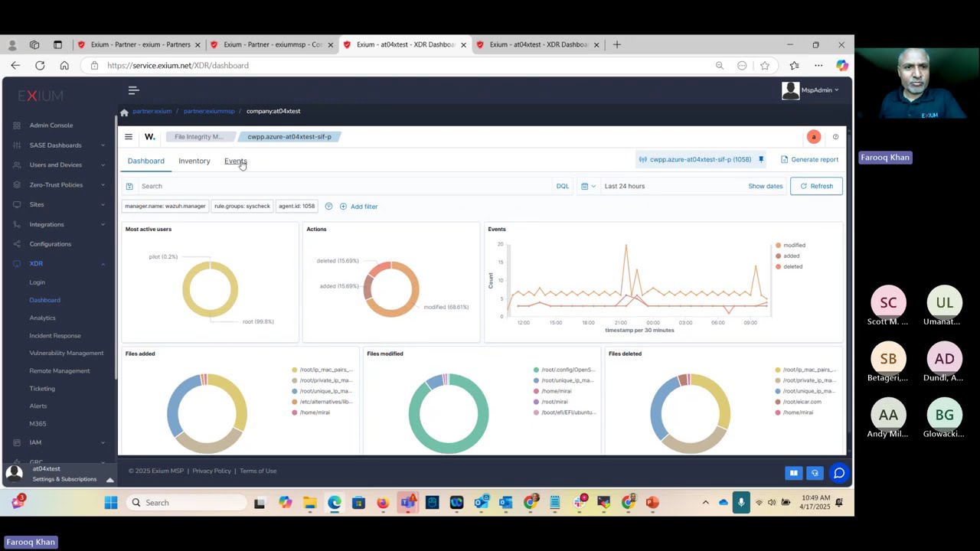This screenshot has height=551, width=980.
Task: Open the Terms of Use footer link
Action: click(258, 471)
